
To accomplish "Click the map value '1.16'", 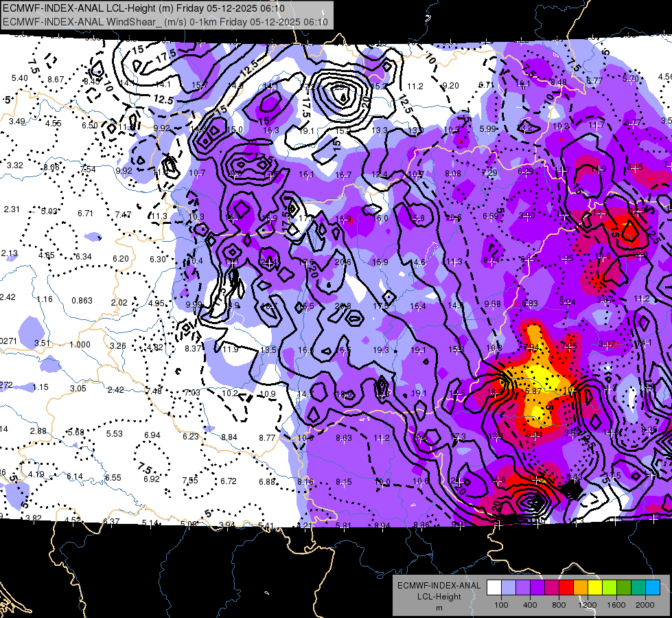I will coord(45,299).
